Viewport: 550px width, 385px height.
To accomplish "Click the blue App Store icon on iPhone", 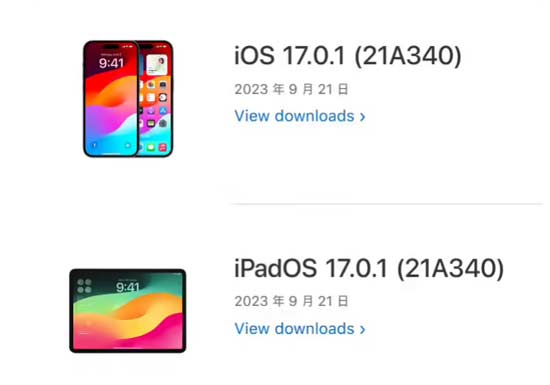I will (x=163, y=111).
